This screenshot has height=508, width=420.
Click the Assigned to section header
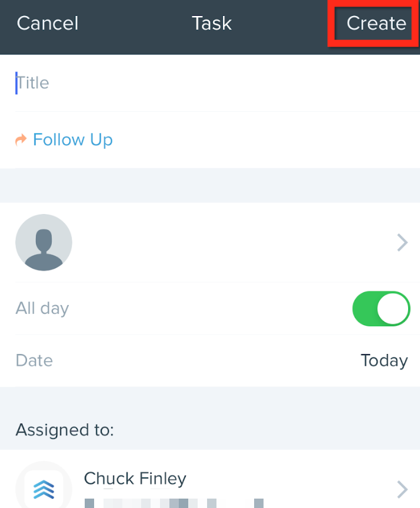pyautogui.click(x=65, y=430)
